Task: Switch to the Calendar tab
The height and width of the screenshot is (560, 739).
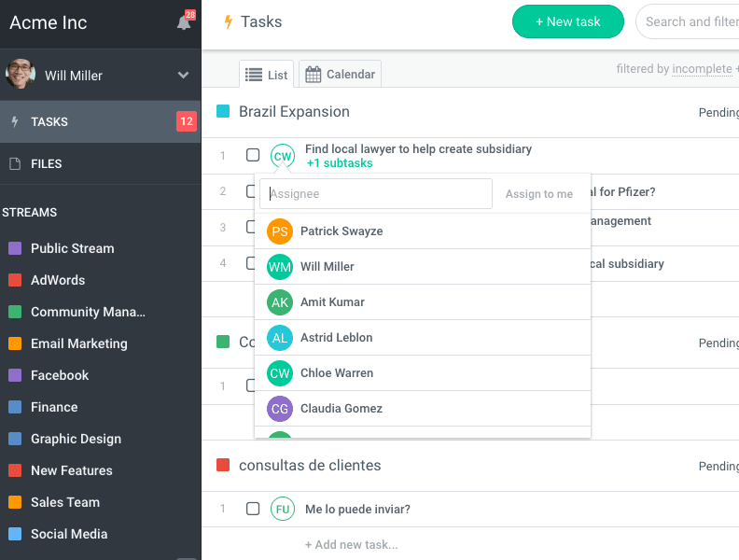Action: [x=341, y=75]
